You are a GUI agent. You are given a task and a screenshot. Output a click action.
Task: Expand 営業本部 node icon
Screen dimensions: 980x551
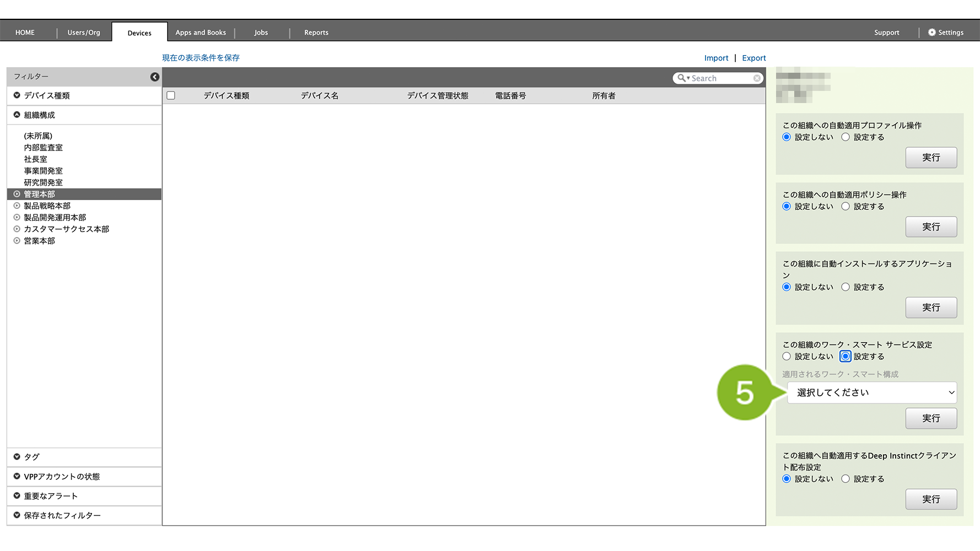17,241
